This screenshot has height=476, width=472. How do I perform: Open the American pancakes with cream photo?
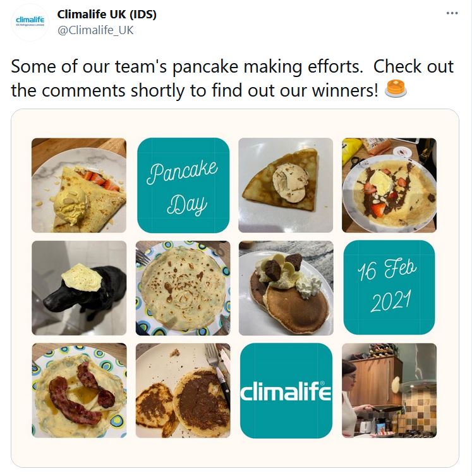pos(286,288)
